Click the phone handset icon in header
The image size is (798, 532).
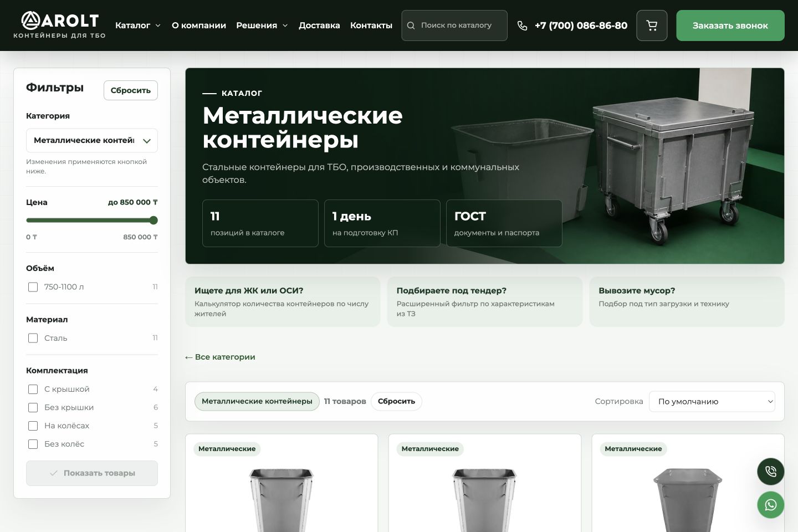[522, 25]
